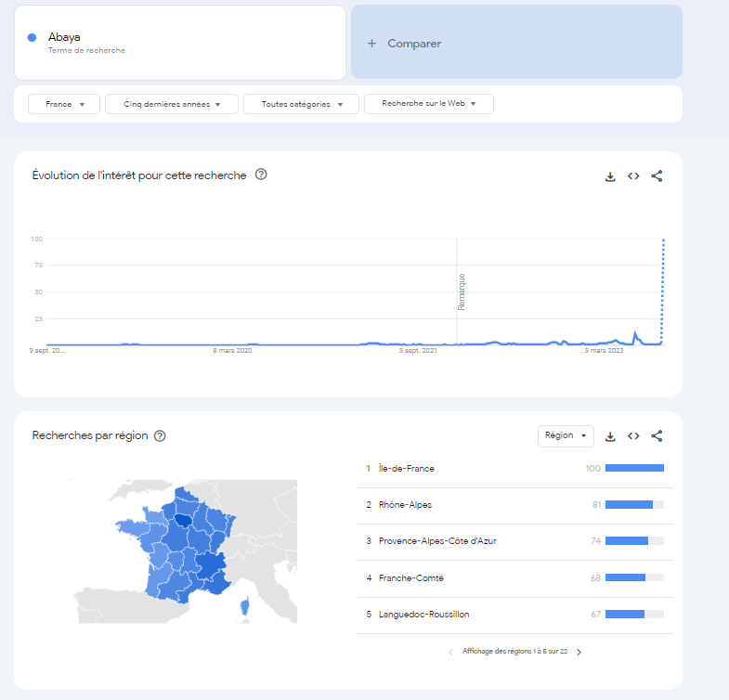This screenshot has width=729, height=700.
Task: Open the Recherche sur le Web dropdown
Action: pyautogui.click(x=429, y=104)
